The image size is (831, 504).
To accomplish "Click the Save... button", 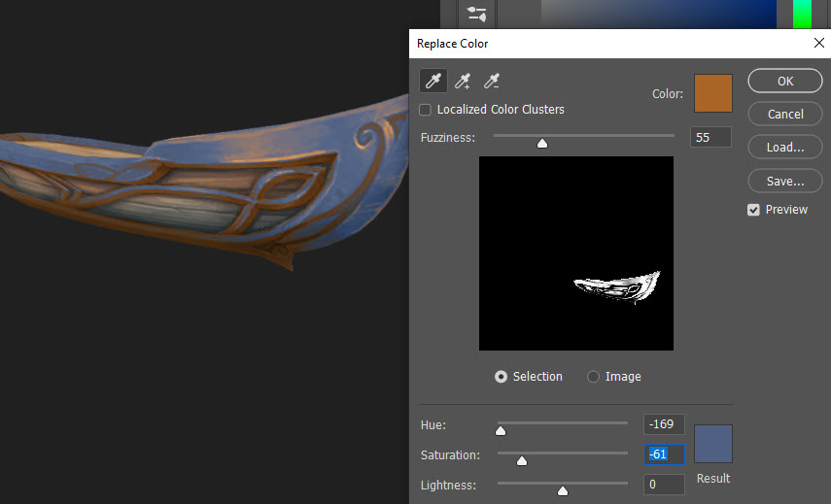I will (x=785, y=181).
